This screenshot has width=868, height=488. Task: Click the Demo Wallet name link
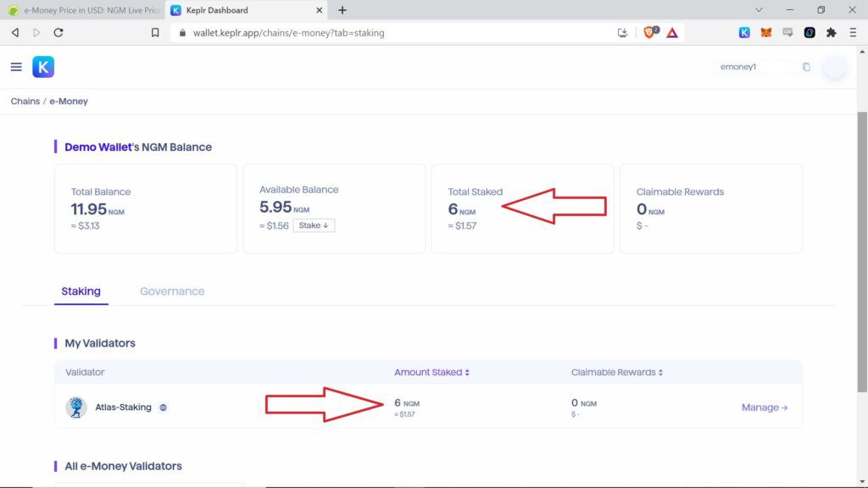coord(98,147)
